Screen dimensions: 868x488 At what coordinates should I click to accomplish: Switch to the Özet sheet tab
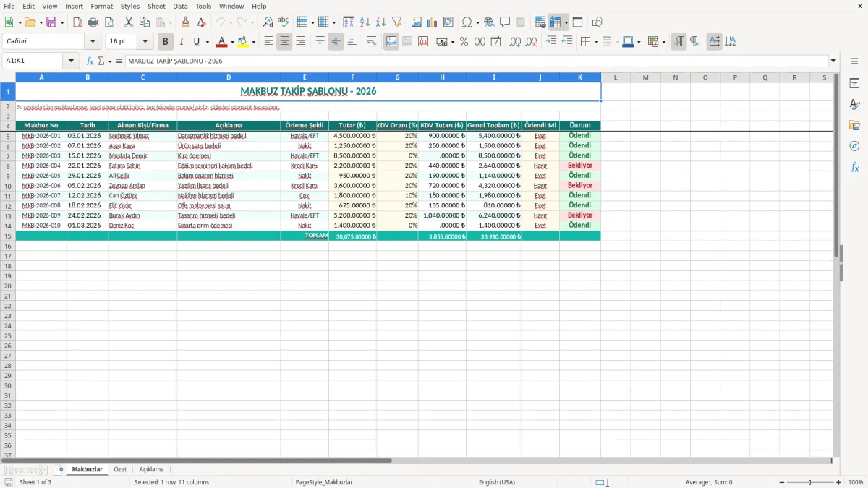point(120,470)
